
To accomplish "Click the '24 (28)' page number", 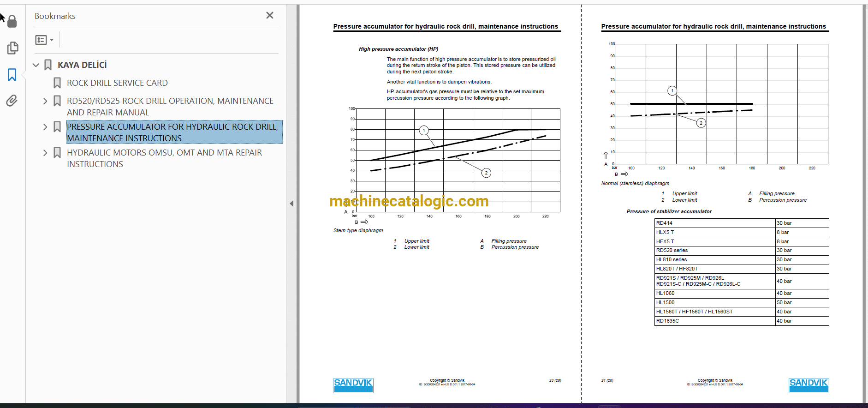I will (x=607, y=380).
